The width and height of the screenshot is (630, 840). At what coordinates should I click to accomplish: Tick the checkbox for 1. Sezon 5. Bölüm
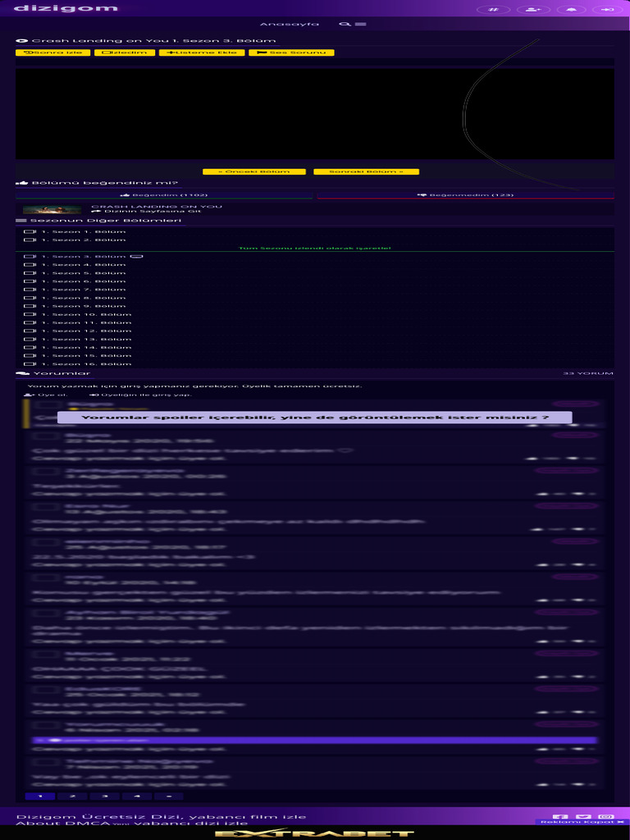point(30,273)
